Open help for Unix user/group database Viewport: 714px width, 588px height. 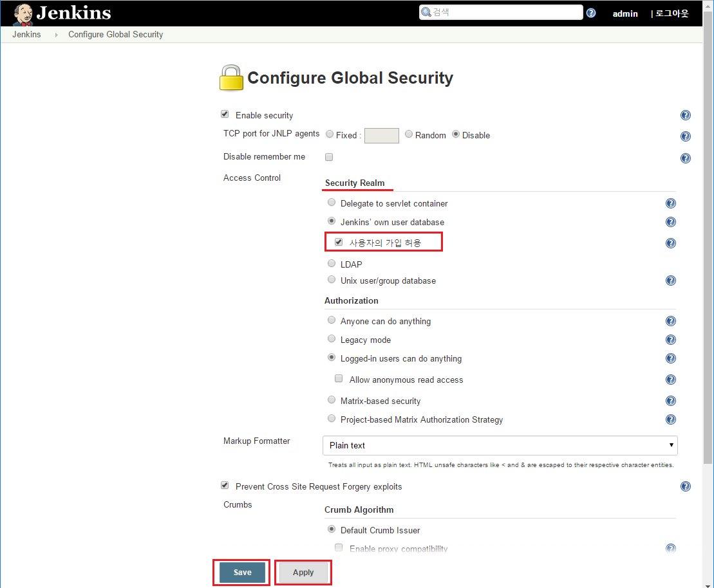670,280
